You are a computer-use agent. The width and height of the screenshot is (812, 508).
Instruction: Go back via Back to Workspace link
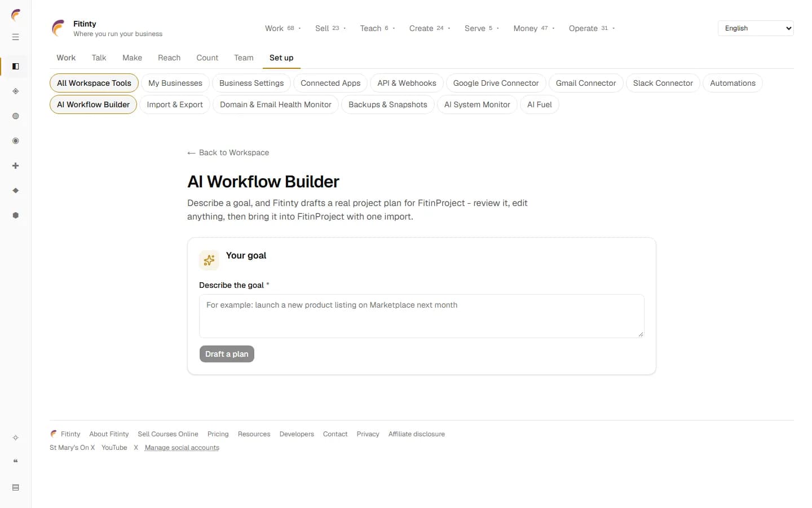(x=228, y=152)
